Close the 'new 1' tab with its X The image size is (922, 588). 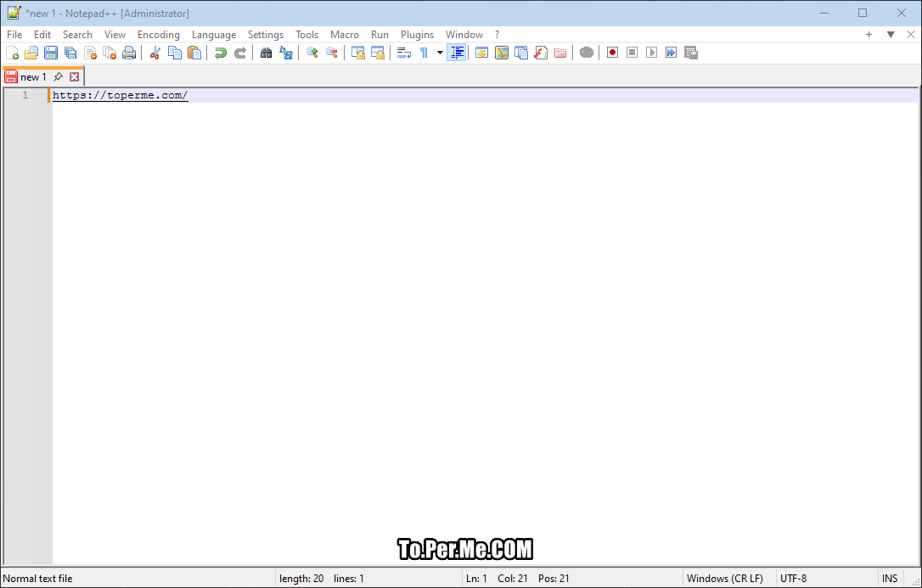click(x=75, y=77)
